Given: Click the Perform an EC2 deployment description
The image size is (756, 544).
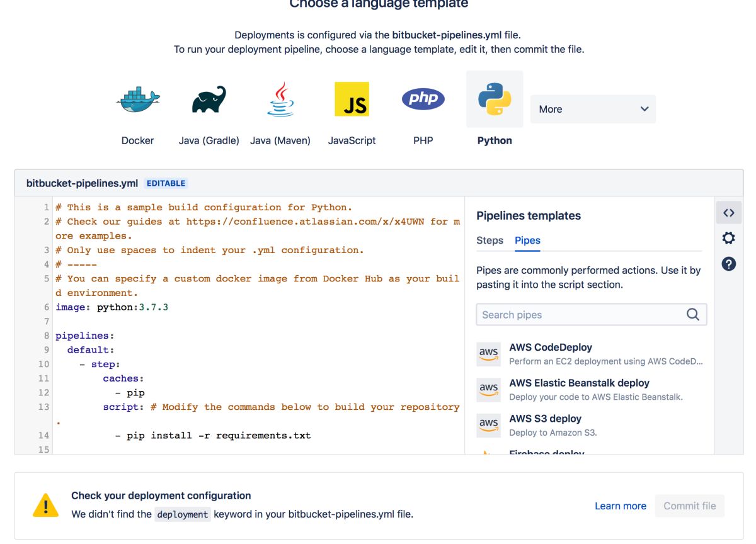Looking at the screenshot, I should (606, 361).
